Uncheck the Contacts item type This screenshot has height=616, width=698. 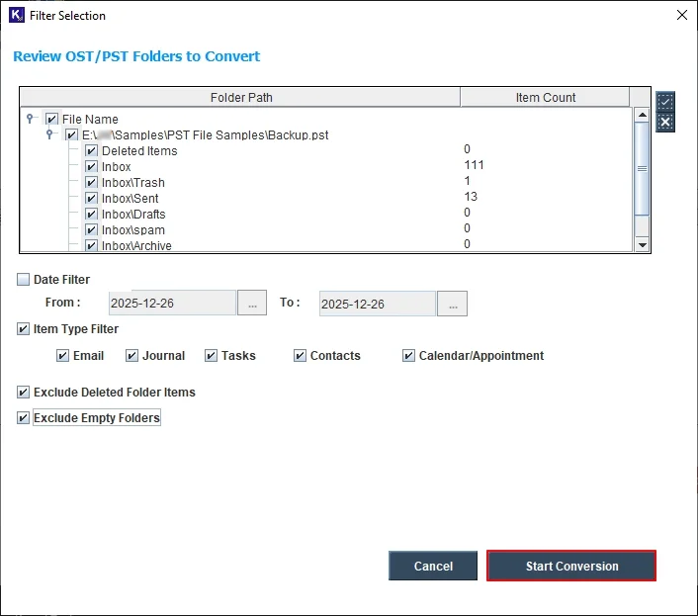[300, 356]
